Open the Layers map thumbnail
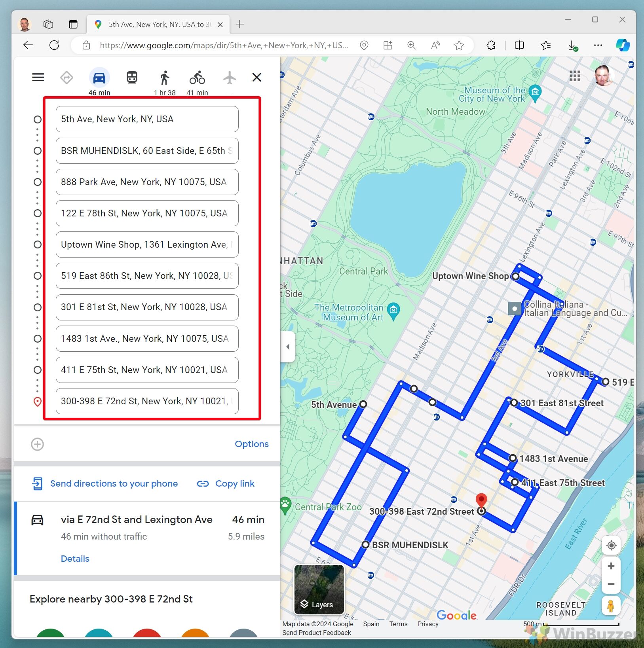Viewport: 644px width, 648px height. [319, 589]
